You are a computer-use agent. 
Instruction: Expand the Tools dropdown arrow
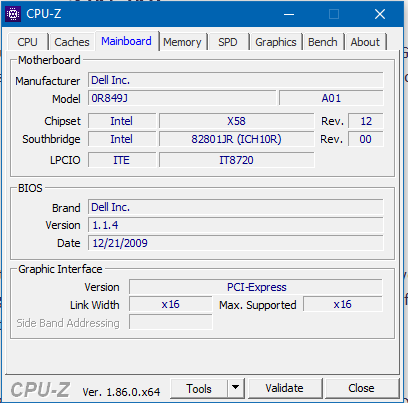point(236,388)
